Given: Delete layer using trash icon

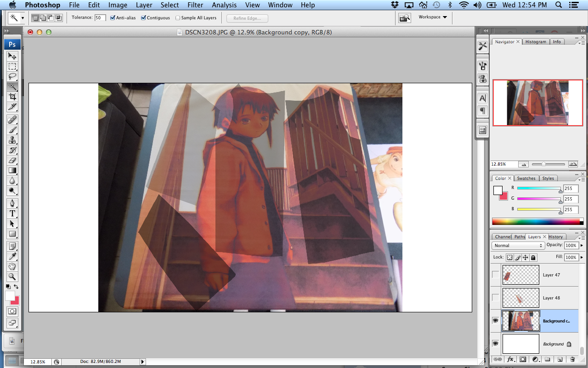Looking at the screenshot, I should point(572,359).
